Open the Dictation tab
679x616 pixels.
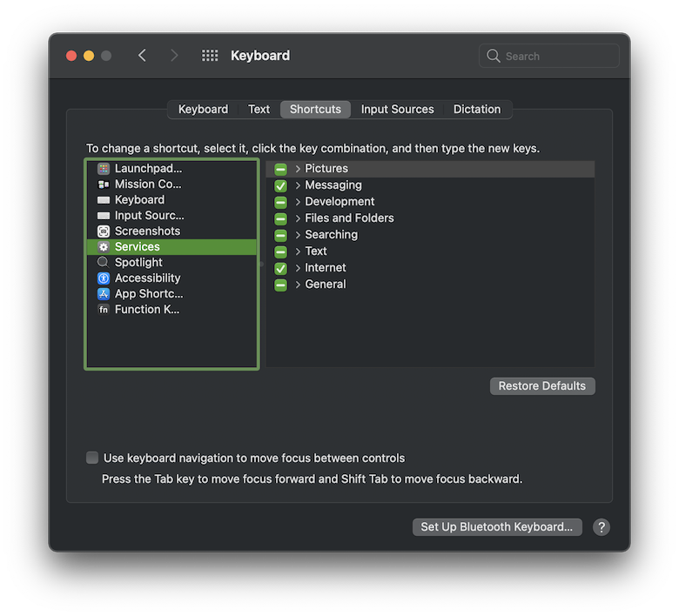click(x=477, y=110)
